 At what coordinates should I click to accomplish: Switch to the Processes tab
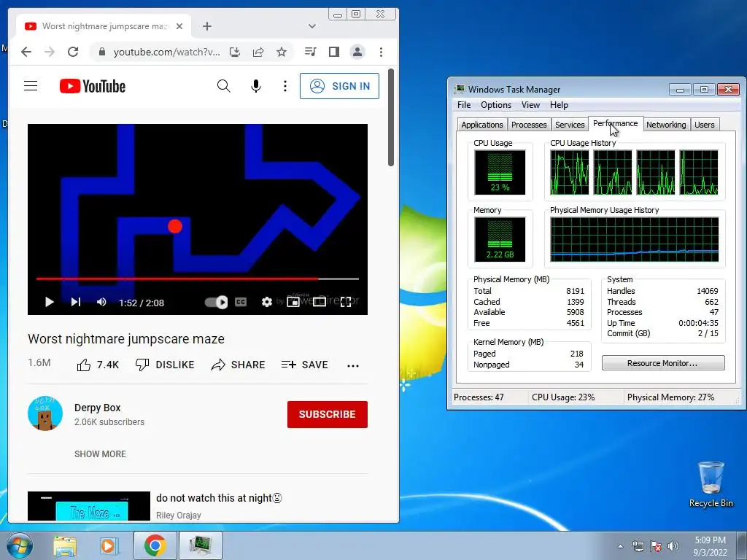[x=529, y=125]
